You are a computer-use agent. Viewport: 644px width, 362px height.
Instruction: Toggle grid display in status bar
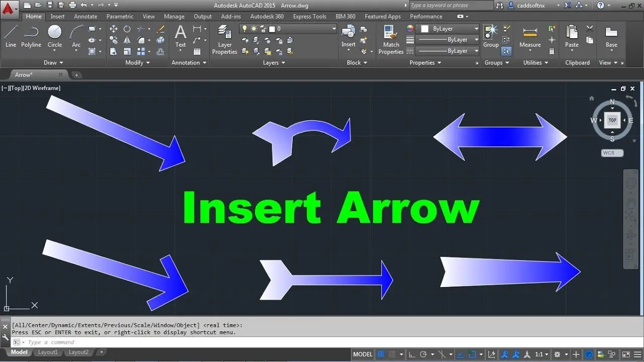click(381, 354)
